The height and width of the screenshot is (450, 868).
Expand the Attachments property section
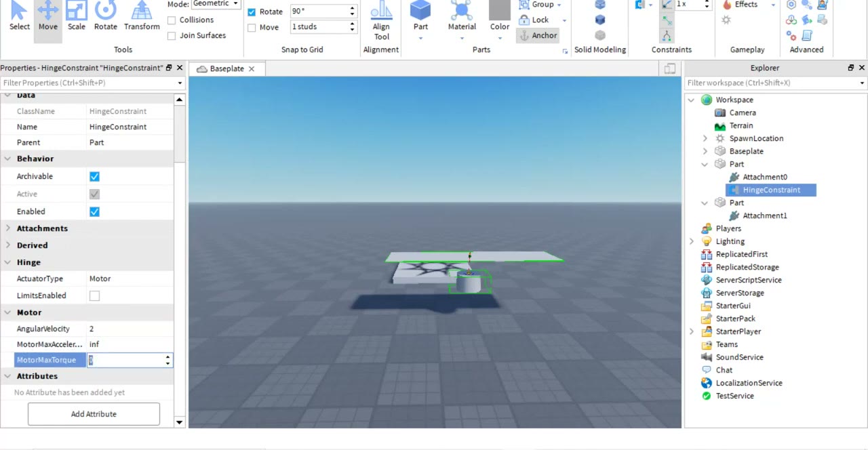click(8, 228)
